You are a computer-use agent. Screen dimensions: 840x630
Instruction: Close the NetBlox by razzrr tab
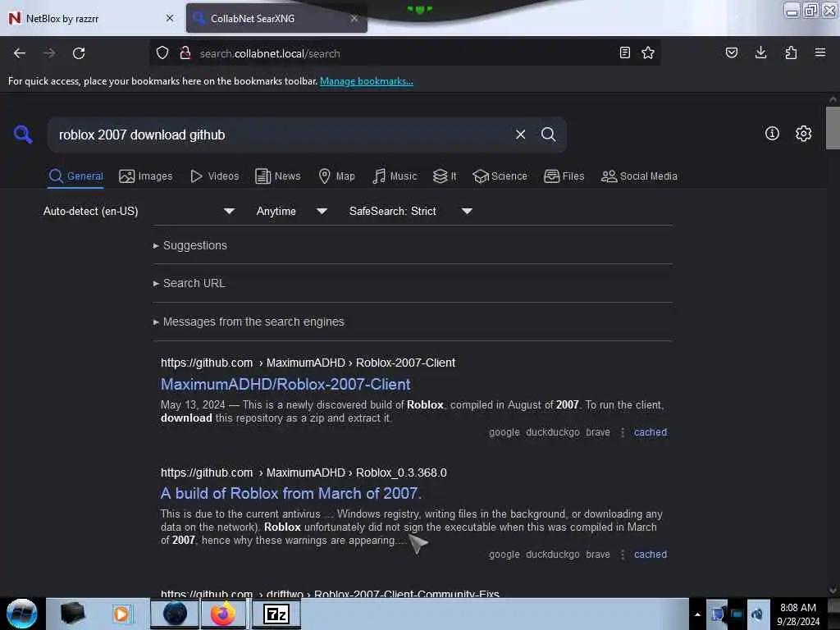pos(170,18)
